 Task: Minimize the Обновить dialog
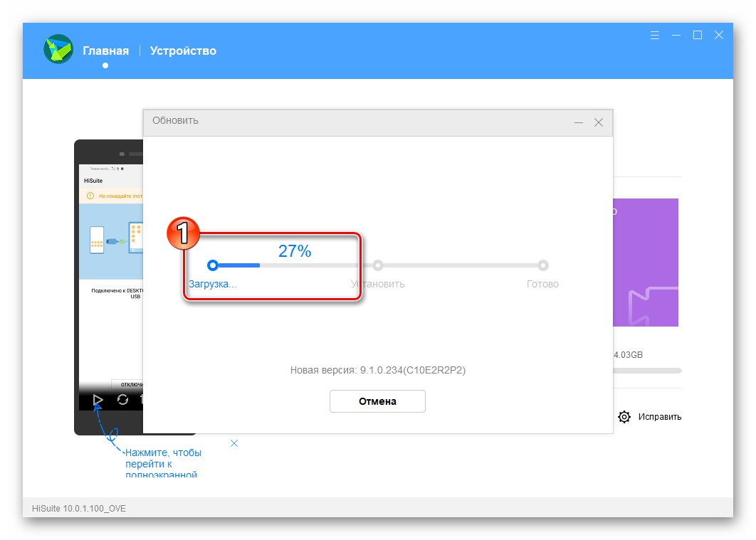point(579,123)
